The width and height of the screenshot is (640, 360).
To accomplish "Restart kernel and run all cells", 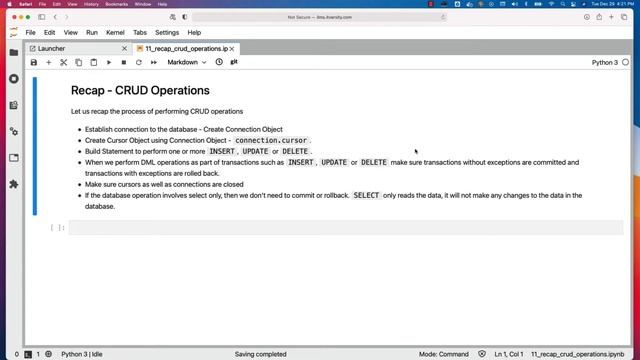I will (x=154, y=62).
